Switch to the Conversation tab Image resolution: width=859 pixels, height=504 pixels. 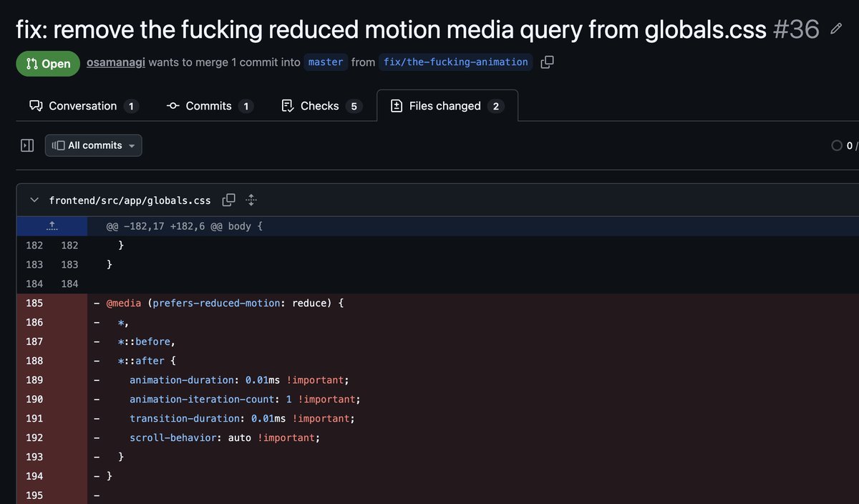(83, 106)
